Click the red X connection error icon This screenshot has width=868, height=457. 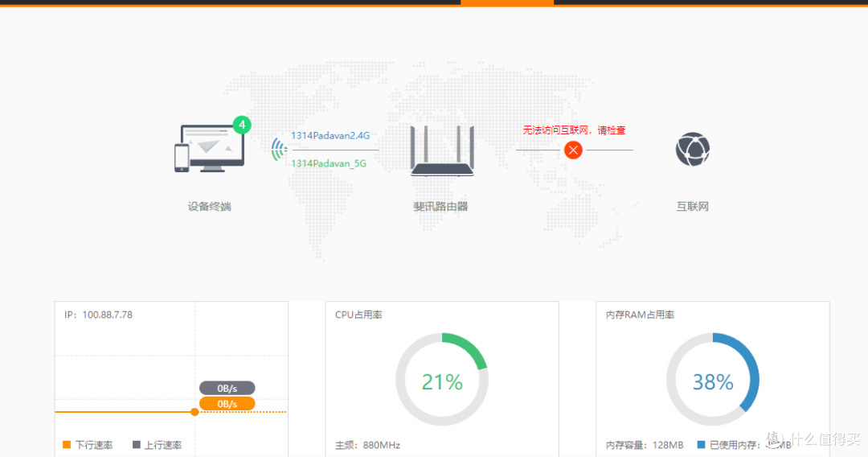tap(574, 150)
